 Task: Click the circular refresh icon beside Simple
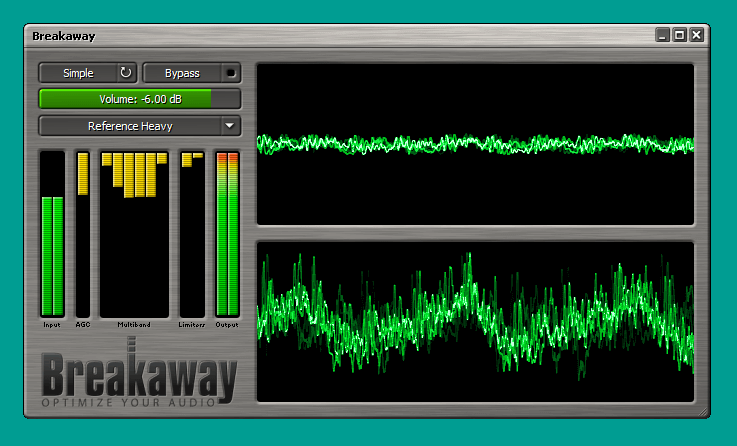[x=126, y=73]
